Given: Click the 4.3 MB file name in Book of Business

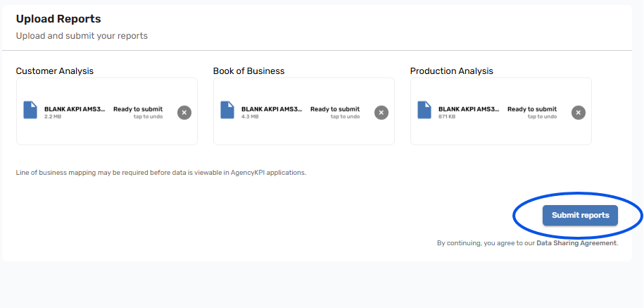Looking at the screenshot, I should (x=272, y=109).
